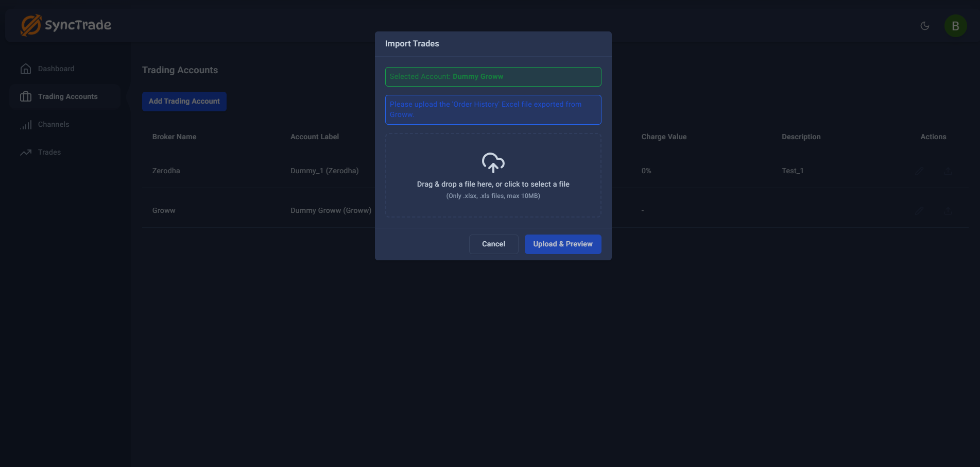Screen dimensions: 980x467
Task: Click the edit pencil icon for Zerodha row
Action: click(x=919, y=171)
